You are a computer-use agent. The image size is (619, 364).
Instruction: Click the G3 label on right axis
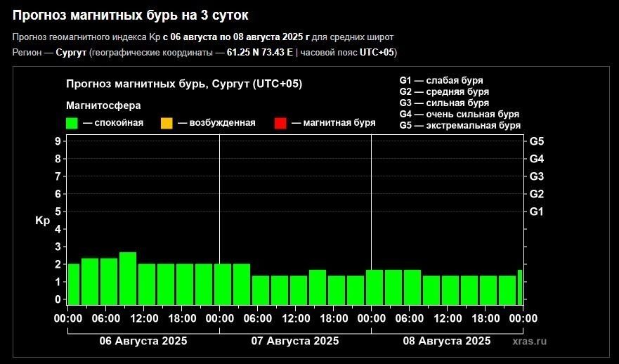click(x=537, y=176)
